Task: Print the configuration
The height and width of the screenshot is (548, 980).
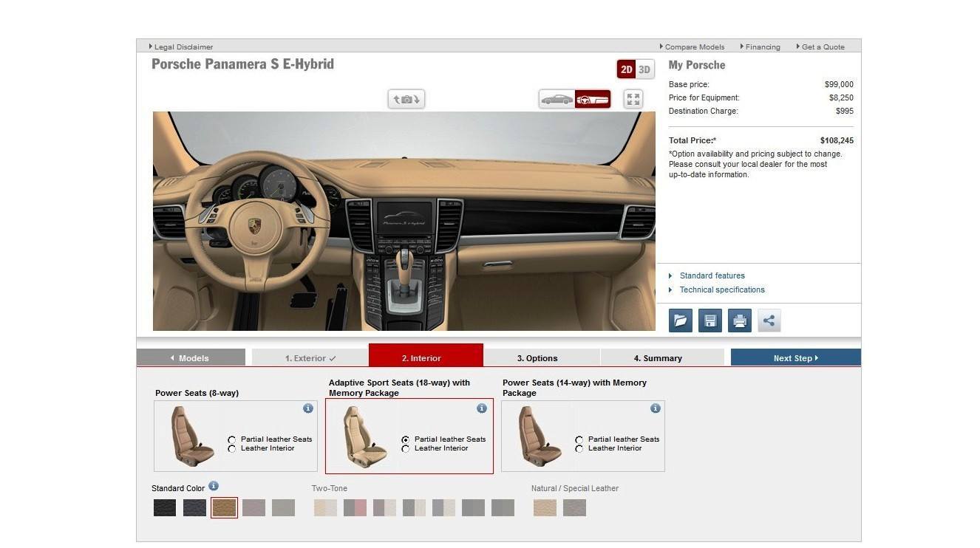Action: click(x=740, y=321)
